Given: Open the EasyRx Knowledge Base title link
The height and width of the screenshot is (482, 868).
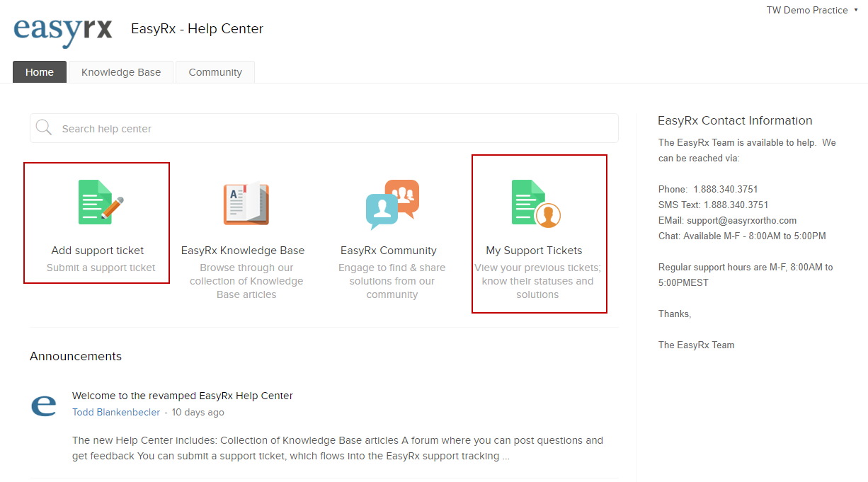Looking at the screenshot, I should [243, 251].
